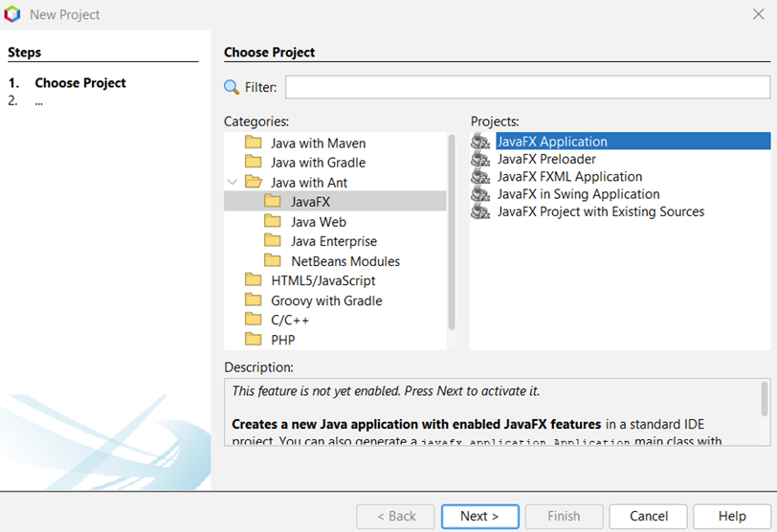Click the C/C++ folder icon

tap(254, 320)
